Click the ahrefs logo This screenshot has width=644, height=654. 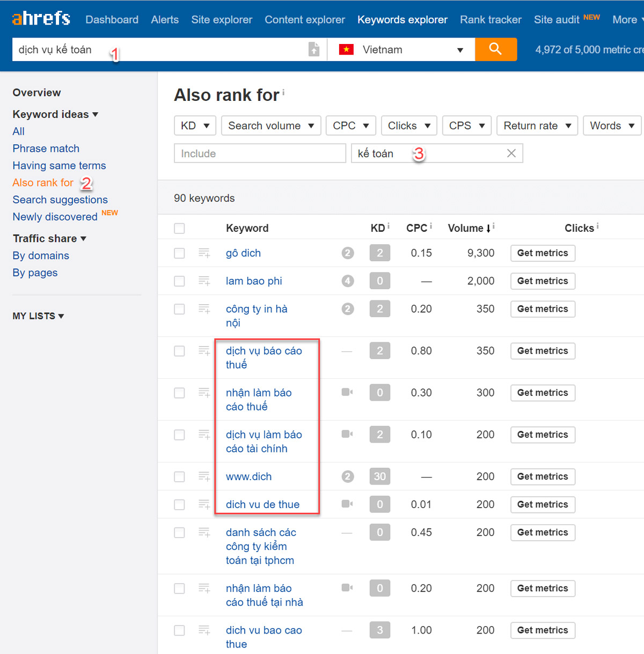tap(41, 19)
